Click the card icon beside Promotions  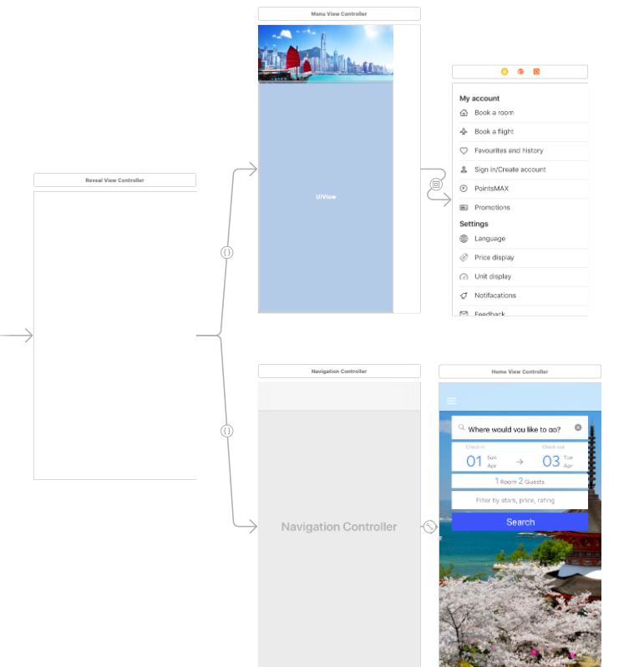[464, 208]
